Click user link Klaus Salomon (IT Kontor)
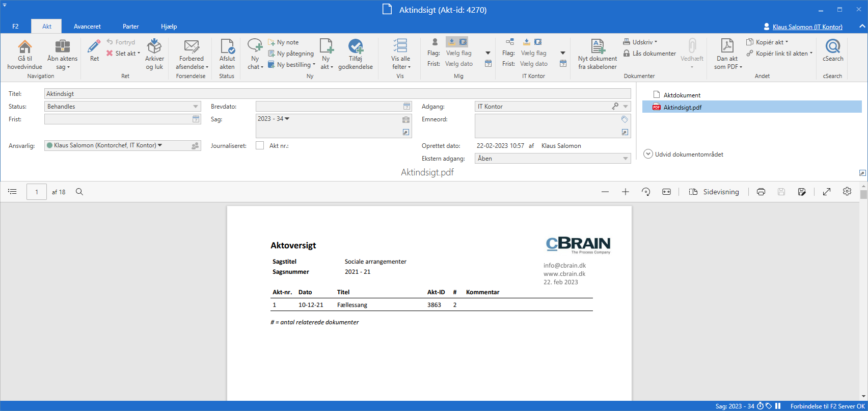The width and height of the screenshot is (868, 411). pos(807,27)
